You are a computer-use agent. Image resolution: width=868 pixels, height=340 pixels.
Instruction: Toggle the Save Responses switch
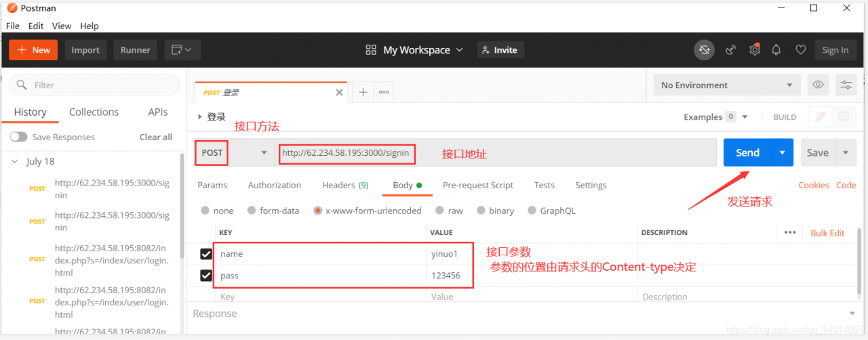coord(18,137)
